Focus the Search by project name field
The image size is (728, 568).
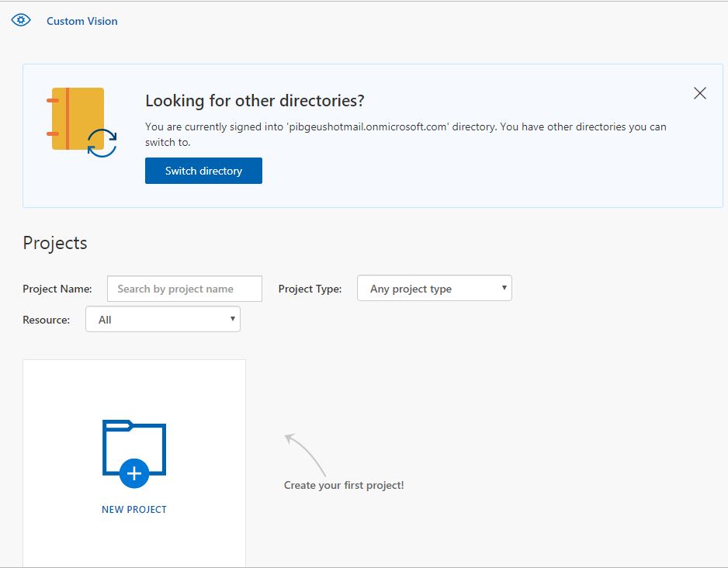pos(184,289)
